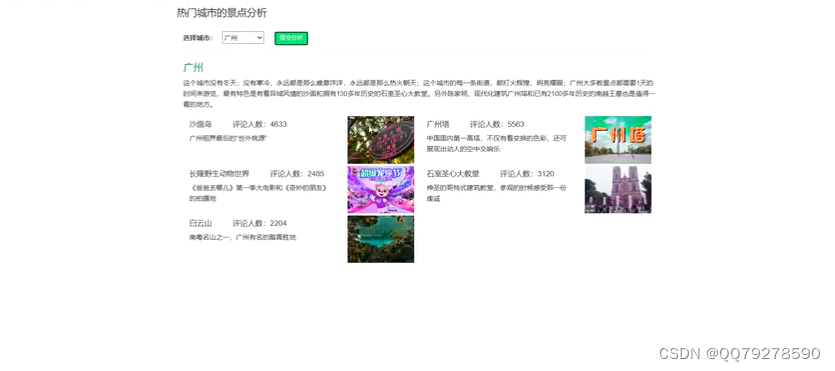Open the 沙面岛 attraction thumbnail

click(381, 139)
